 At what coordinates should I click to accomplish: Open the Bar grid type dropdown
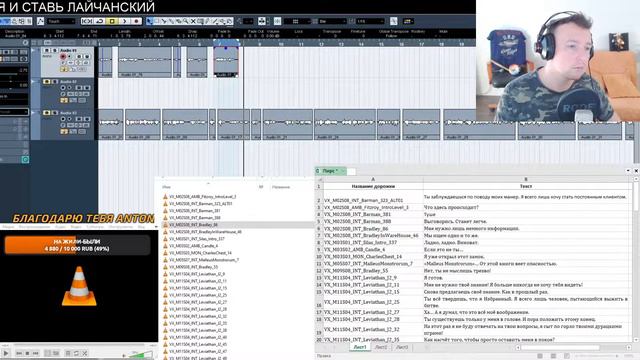[332, 21]
